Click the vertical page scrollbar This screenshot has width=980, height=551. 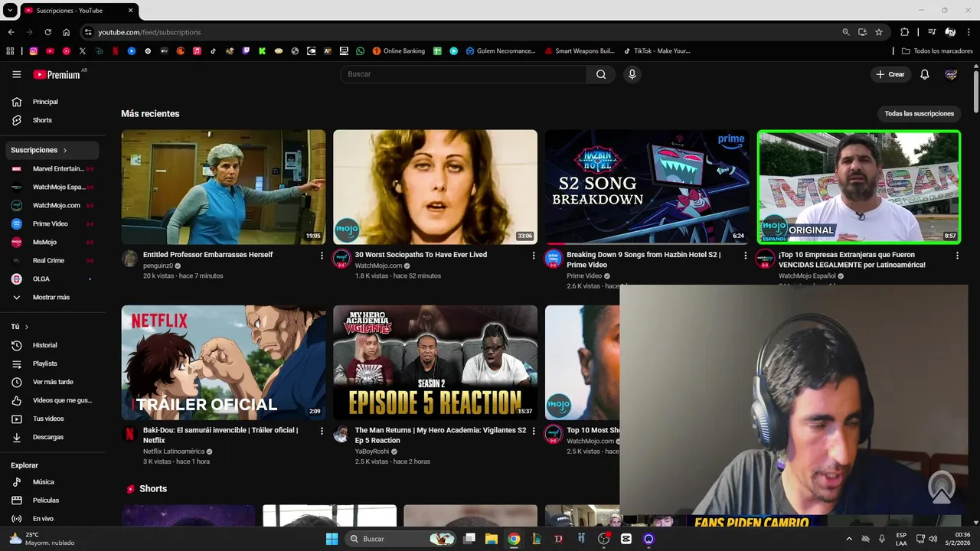pyautogui.click(x=976, y=92)
